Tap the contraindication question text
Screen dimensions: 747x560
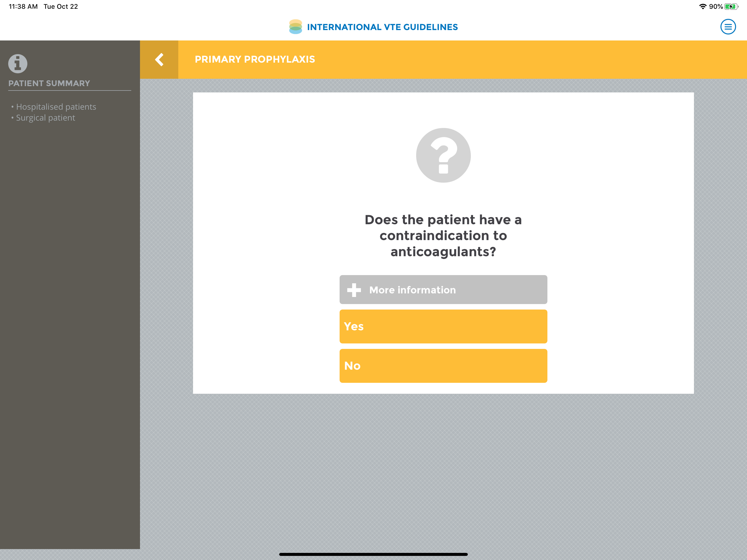point(443,236)
